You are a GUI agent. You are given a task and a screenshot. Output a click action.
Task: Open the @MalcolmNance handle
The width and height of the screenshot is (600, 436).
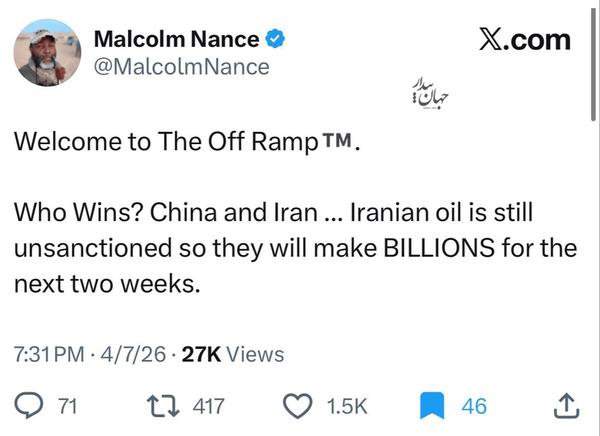(x=181, y=67)
